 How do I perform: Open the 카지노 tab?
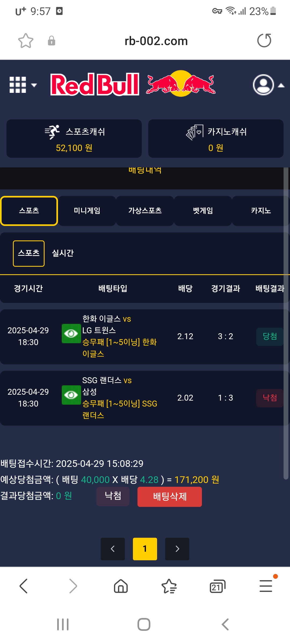pyautogui.click(x=261, y=211)
